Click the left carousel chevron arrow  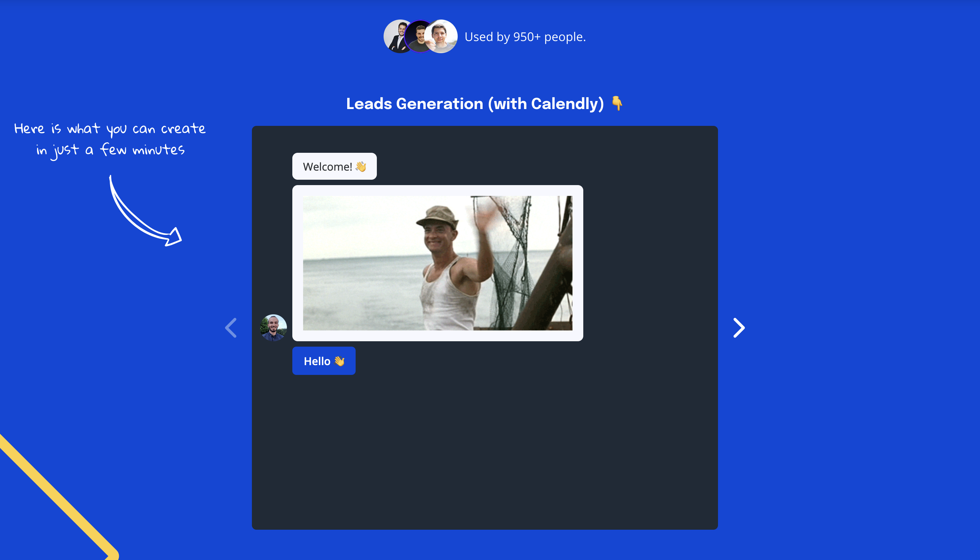231,328
